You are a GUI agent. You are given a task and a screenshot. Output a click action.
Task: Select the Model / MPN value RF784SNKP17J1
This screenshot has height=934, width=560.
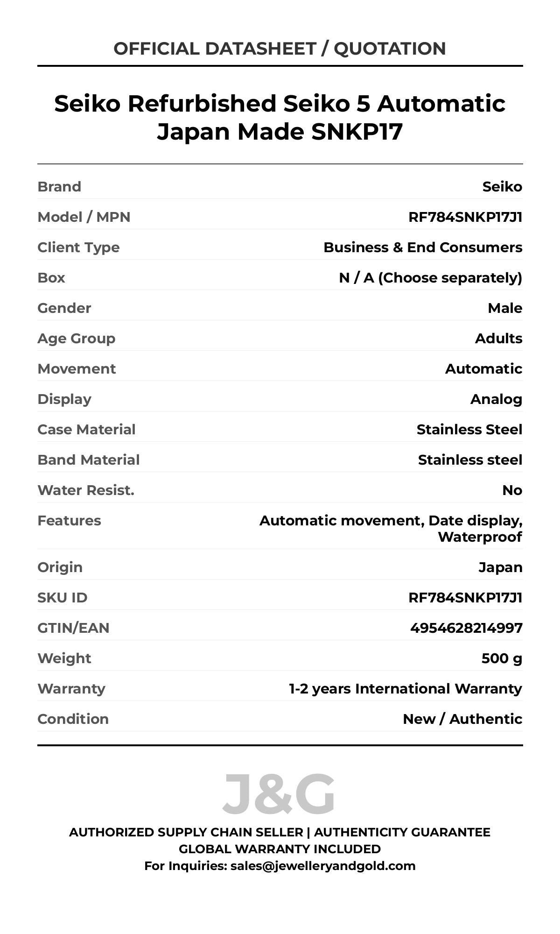465,217
